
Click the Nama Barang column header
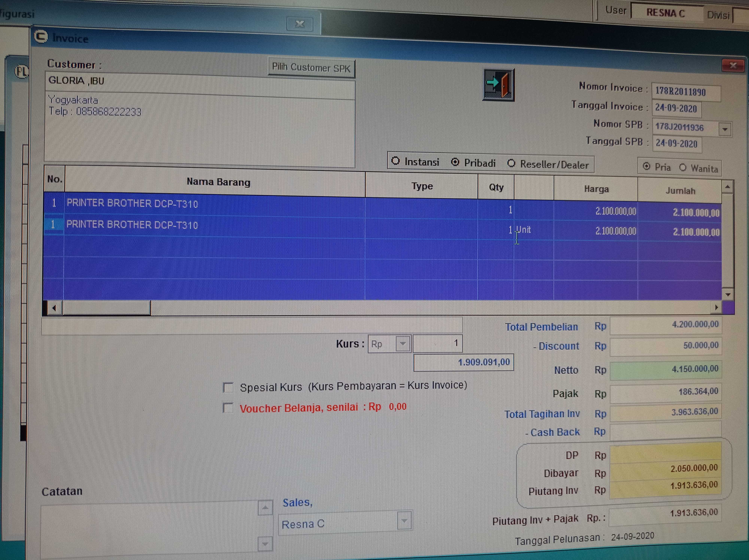218,182
